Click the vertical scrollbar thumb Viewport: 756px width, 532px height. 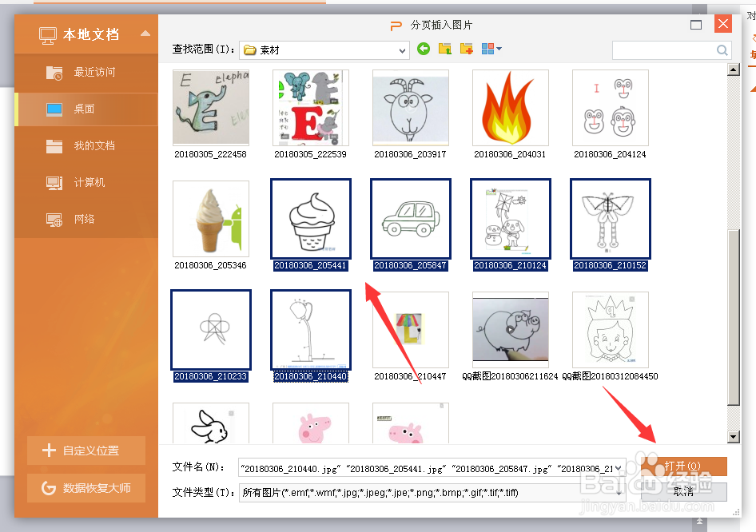pyautogui.click(x=733, y=318)
